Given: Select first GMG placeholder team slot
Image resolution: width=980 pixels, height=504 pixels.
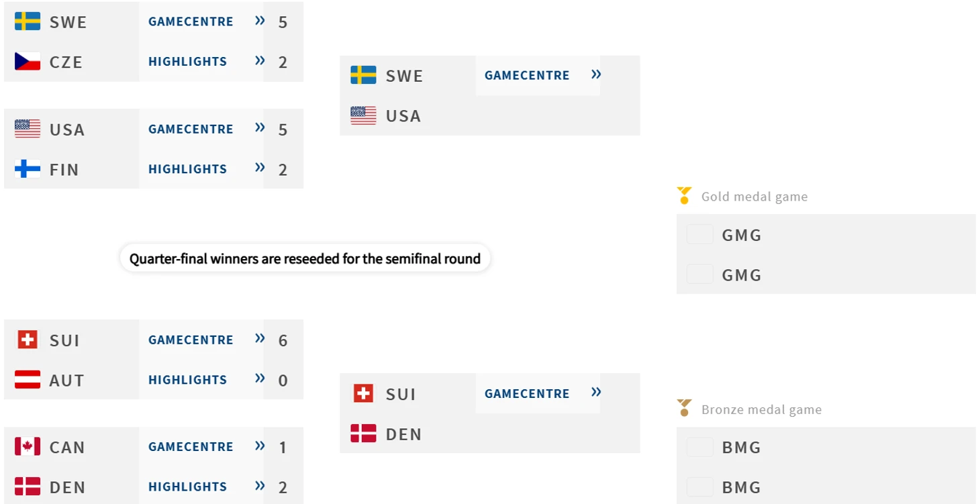Looking at the screenshot, I should (826, 235).
